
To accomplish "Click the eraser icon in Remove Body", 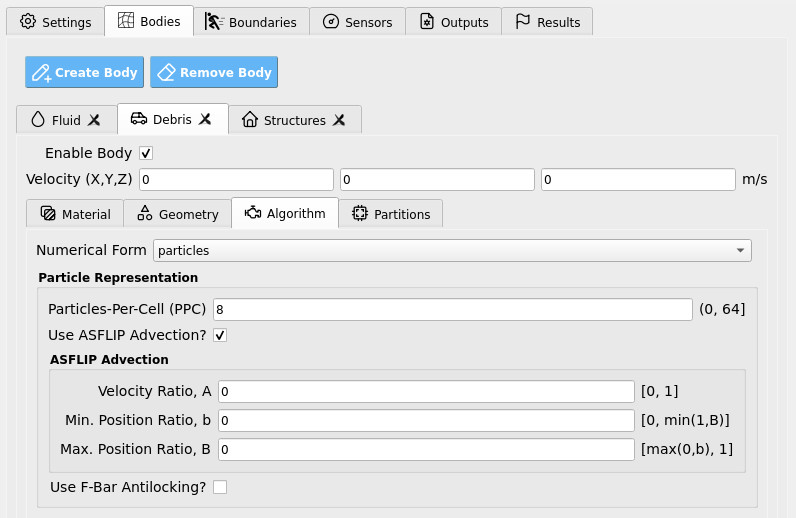I will 166,72.
